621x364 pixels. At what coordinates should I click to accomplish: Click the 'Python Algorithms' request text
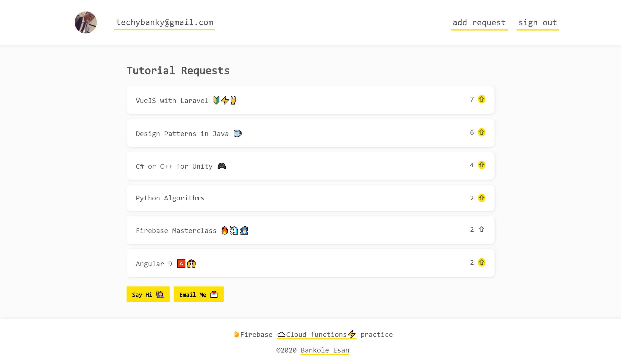click(170, 198)
